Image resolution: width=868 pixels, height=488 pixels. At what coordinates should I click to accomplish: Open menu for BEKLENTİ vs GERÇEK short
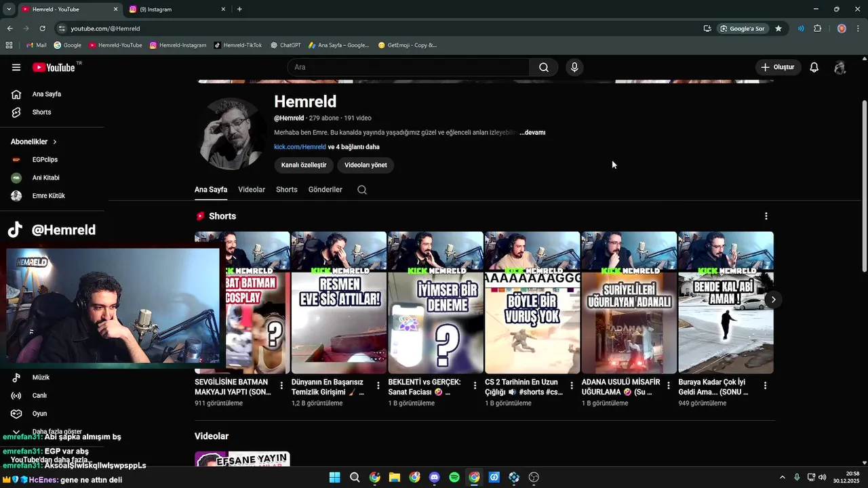click(x=475, y=385)
